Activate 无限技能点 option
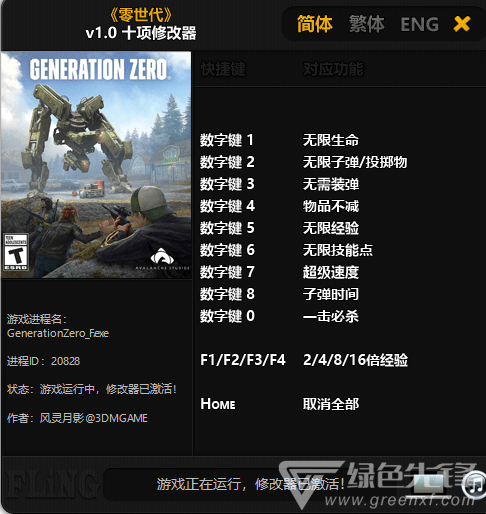Image resolution: width=486 pixels, height=514 pixels. click(338, 250)
